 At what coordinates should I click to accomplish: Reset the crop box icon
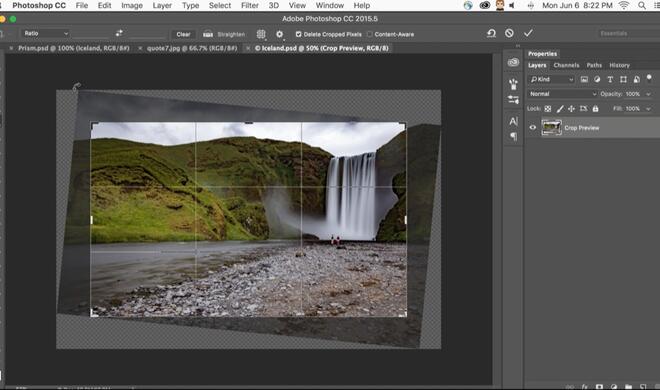491,33
